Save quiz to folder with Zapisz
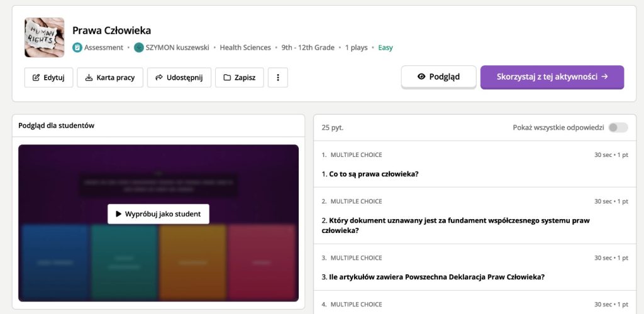 coord(239,77)
